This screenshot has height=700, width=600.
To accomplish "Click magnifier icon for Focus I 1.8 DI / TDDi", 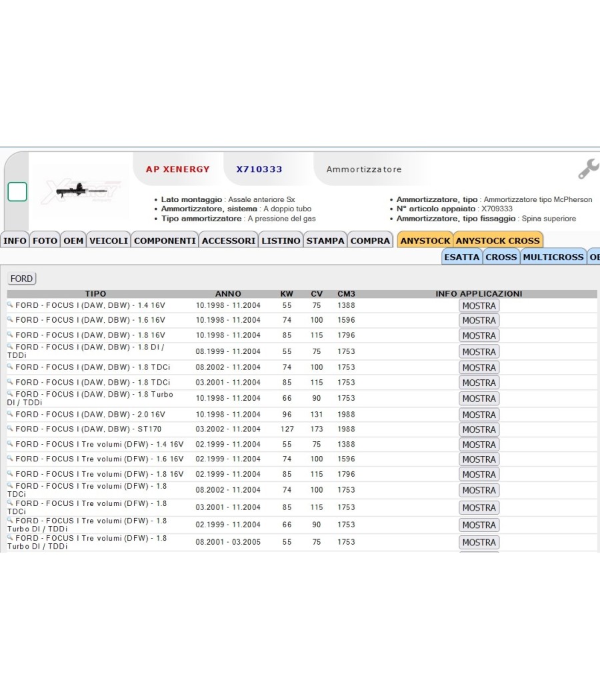I will [10, 346].
